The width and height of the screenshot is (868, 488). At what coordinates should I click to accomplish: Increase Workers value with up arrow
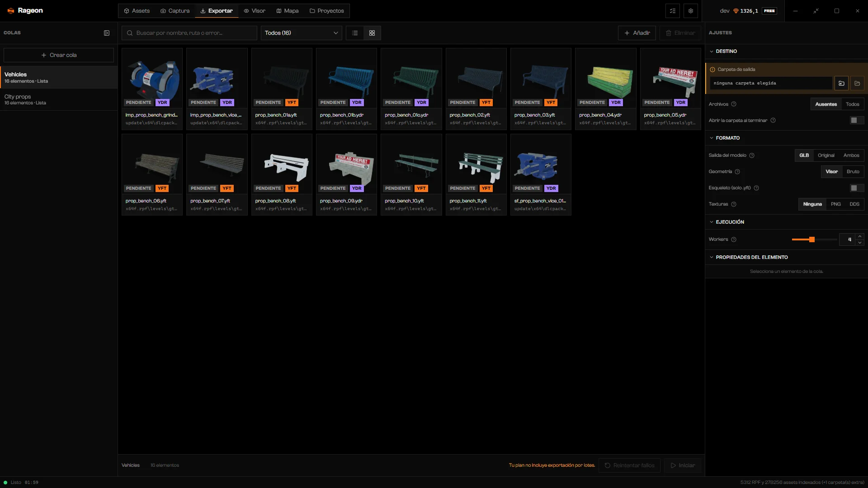point(860,236)
